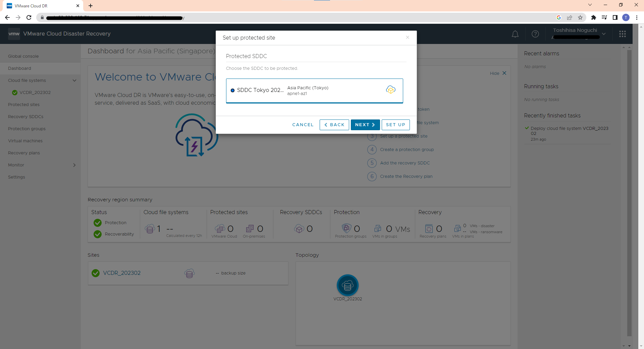This screenshot has width=644, height=349.
Task: Click the Chrome profile avatar
Action: (626, 17)
